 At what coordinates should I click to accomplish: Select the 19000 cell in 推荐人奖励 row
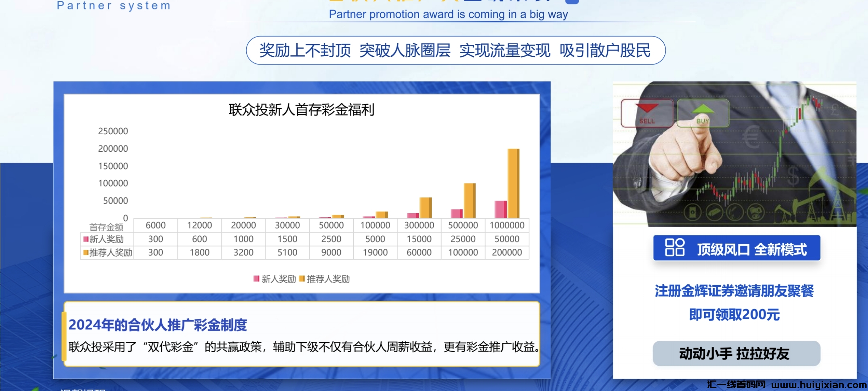pos(375,252)
